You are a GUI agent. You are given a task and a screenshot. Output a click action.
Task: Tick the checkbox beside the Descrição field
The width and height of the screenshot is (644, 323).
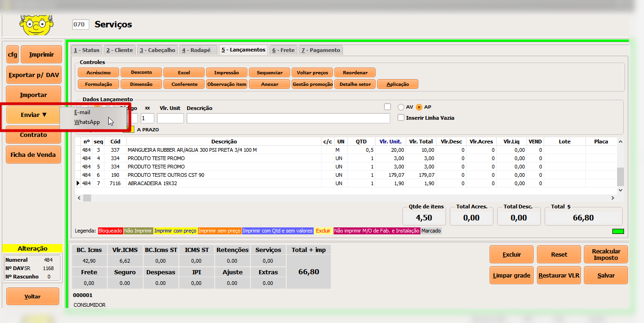point(388,107)
